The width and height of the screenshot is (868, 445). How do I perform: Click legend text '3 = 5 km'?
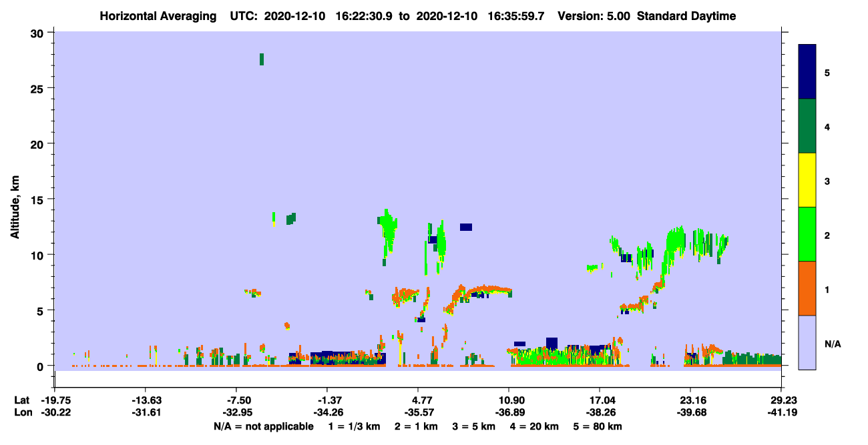point(474,426)
